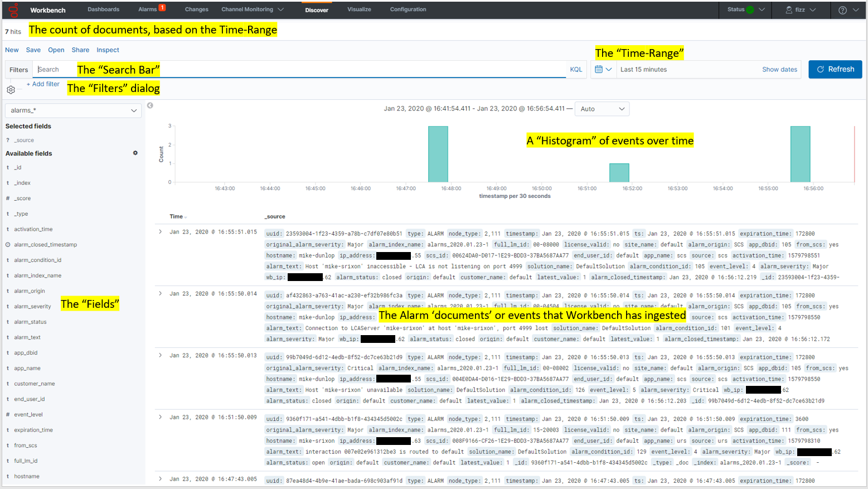Click the Genesys Workbench logo icon
This screenshot has width=868, height=489.
(x=13, y=10)
